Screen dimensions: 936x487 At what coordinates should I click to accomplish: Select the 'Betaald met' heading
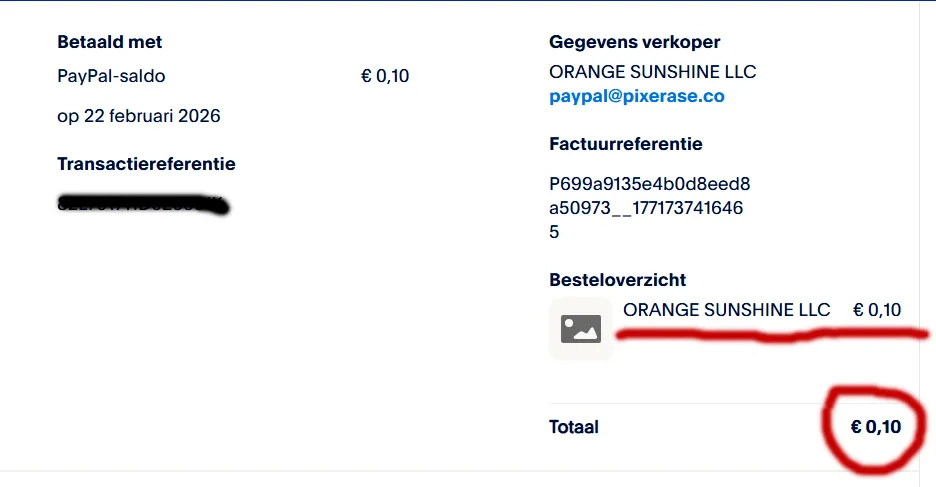[x=110, y=42]
